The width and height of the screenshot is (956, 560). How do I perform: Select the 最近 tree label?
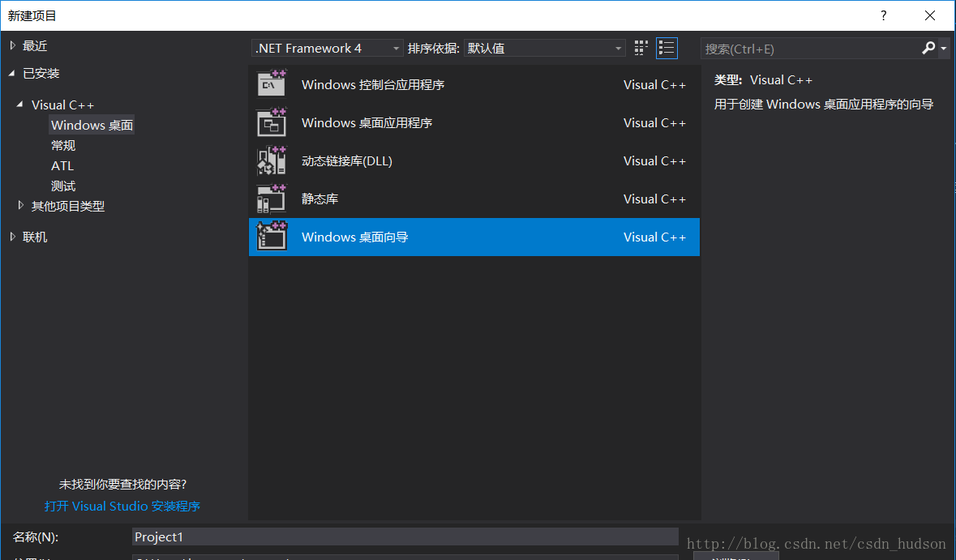coord(35,45)
